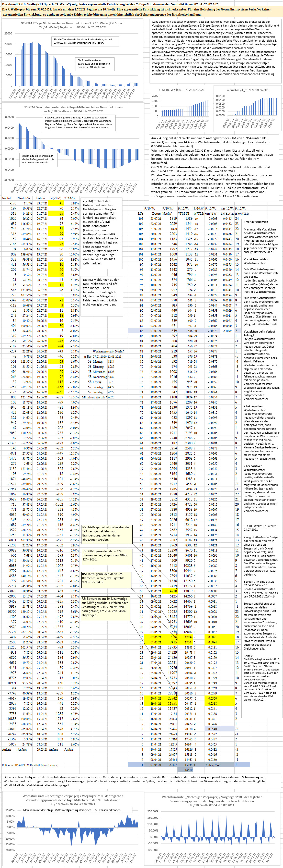This screenshot has height=868, width=283.
Task: Click the 'Wochentagsstatist.NeuInf' label cell
Action: [108, 351]
